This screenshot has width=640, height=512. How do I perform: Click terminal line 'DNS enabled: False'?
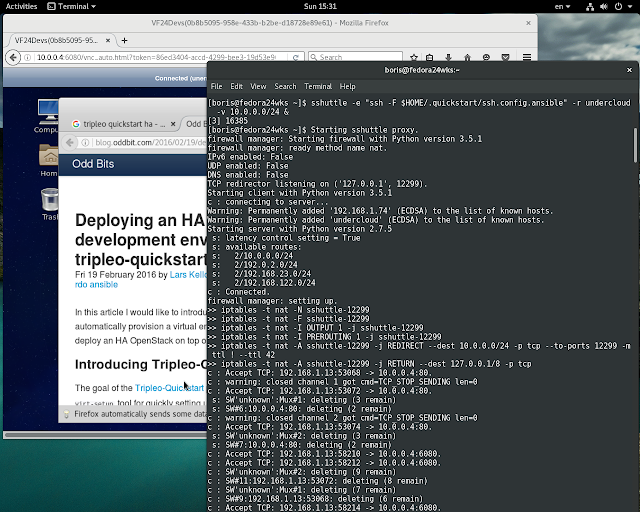(x=248, y=175)
